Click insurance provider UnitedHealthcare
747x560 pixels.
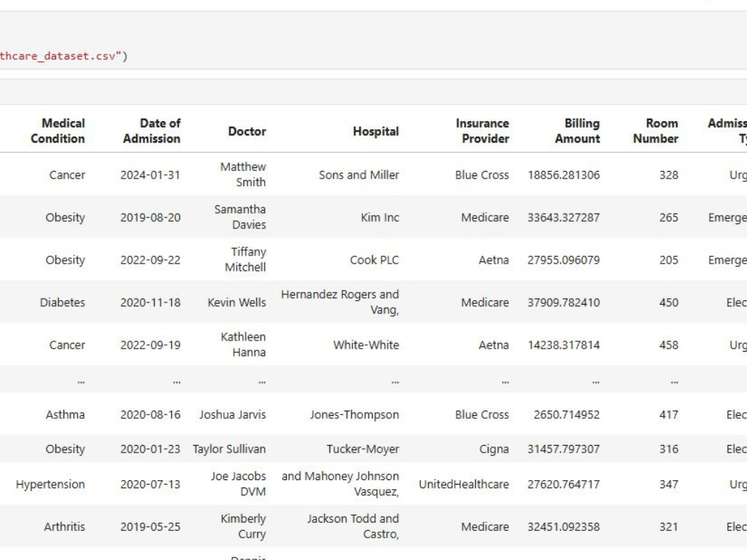pos(464,485)
